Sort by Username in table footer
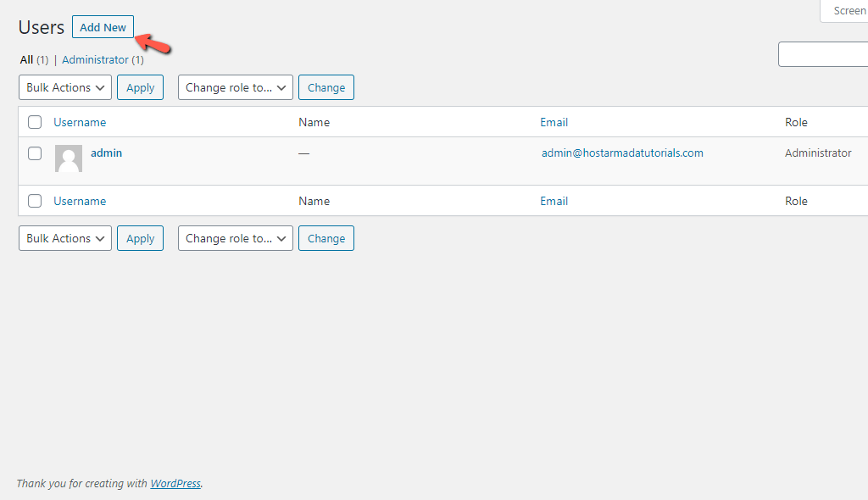This screenshot has height=500, width=868. pyautogui.click(x=80, y=201)
